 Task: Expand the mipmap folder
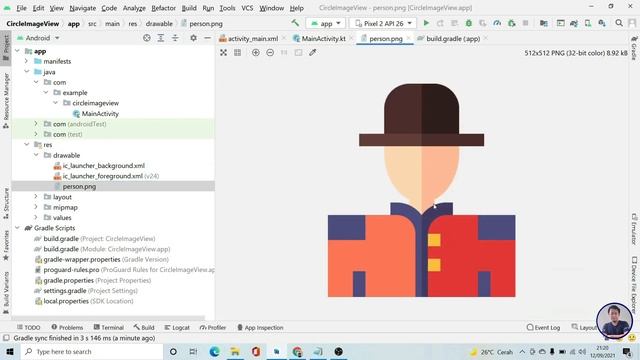[x=36, y=207]
